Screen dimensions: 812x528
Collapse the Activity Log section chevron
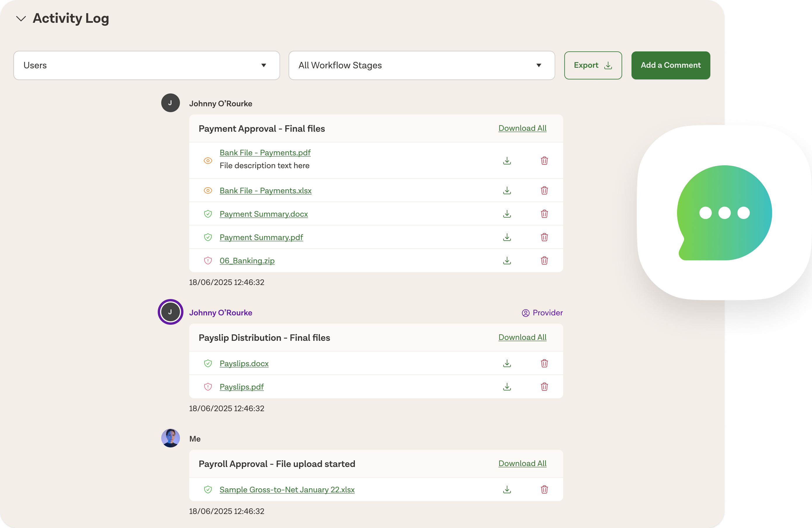tap(21, 18)
